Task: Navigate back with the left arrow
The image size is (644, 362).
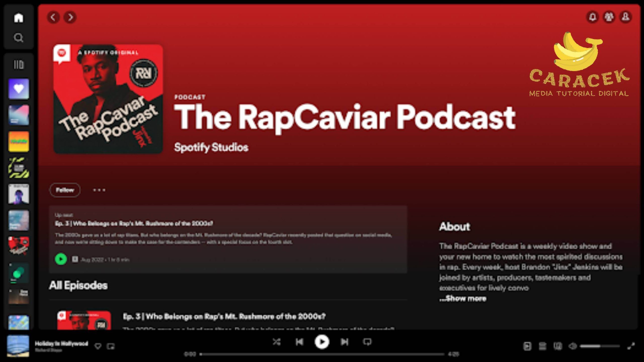Action: click(53, 17)
